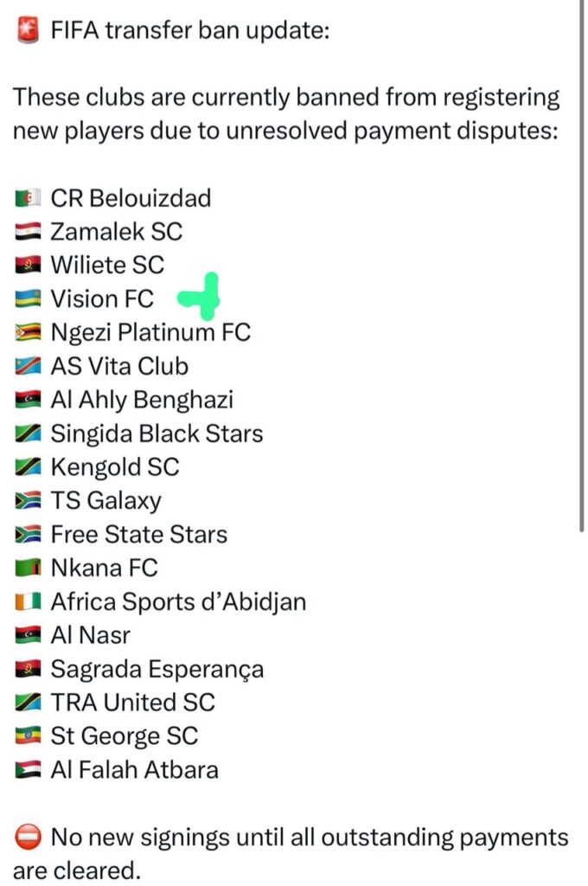Click the Zimbabwe flag beside Ngezi Platinum FC
The height and width of the screenshot is (886, 588).
[28, 333]
